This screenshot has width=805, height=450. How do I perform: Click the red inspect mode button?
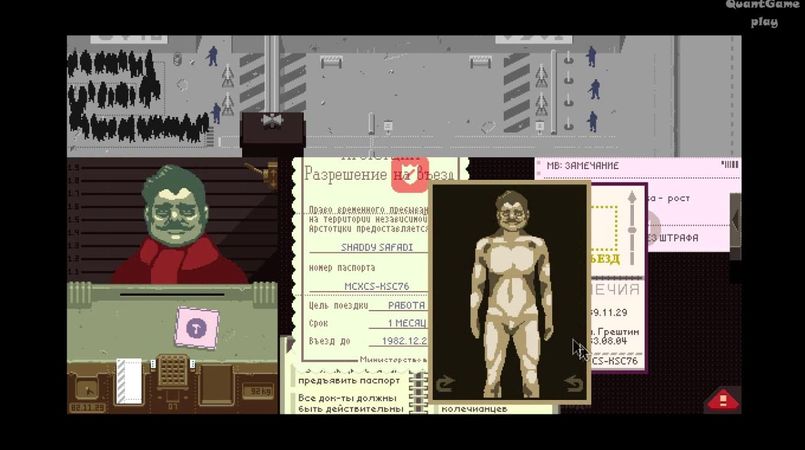[723, 400]
